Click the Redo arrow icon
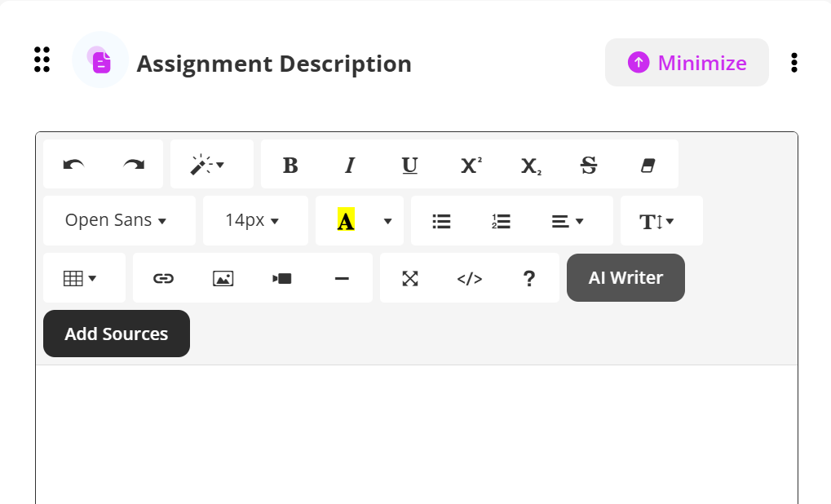Screen dimensions: 831x504 pyautogui.click(x=134, y=165)
